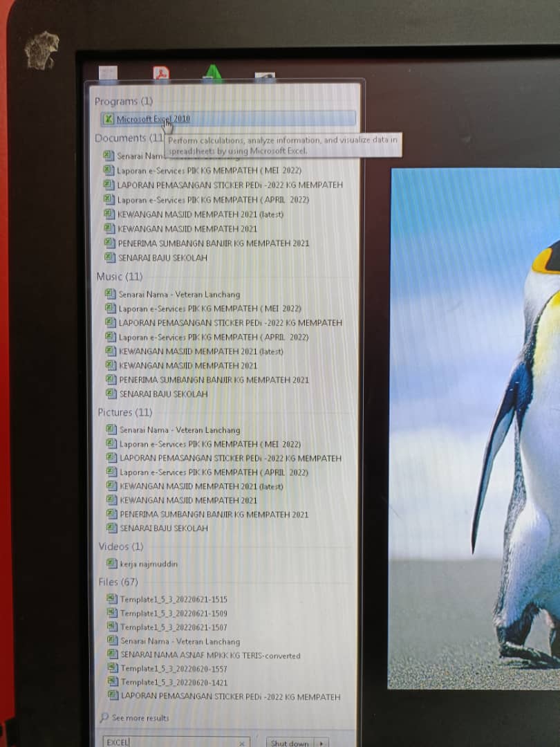Click the See more results link
This screenshot has width=560, height=747.
pyautogui.click(x=140, y=718)
